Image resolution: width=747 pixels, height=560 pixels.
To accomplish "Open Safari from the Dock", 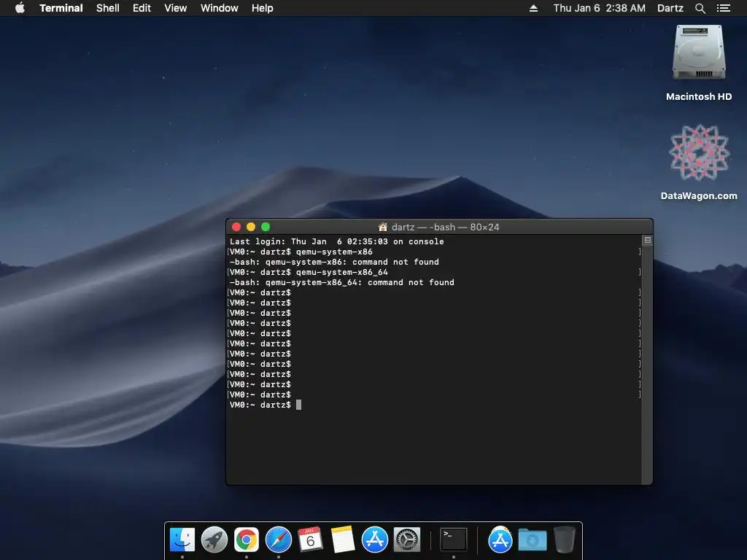I will pyautogui.click(x=279, y=540).
